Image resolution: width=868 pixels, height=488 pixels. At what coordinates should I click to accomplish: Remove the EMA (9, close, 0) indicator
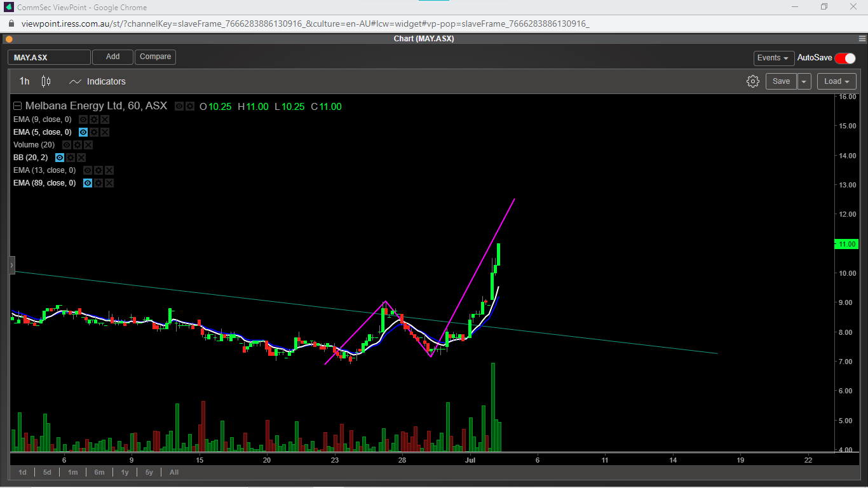pos(105,119)
